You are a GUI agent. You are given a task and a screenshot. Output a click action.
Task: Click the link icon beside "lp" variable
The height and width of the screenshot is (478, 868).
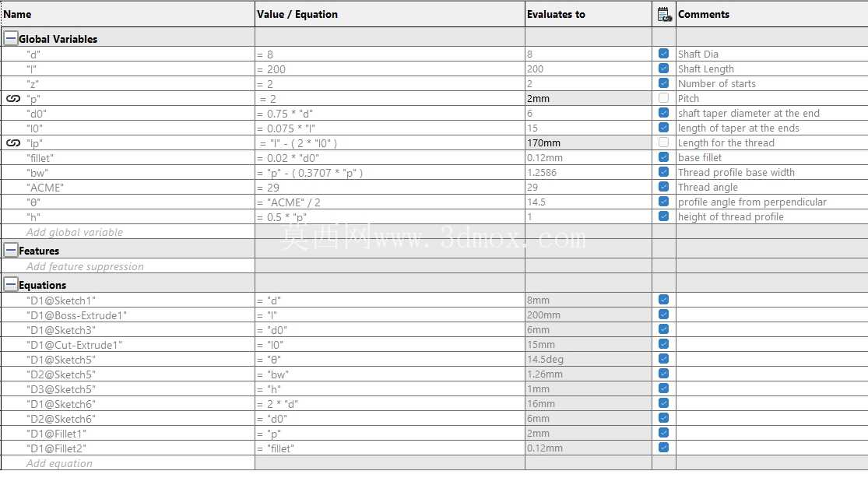click(x=12, y=143)
